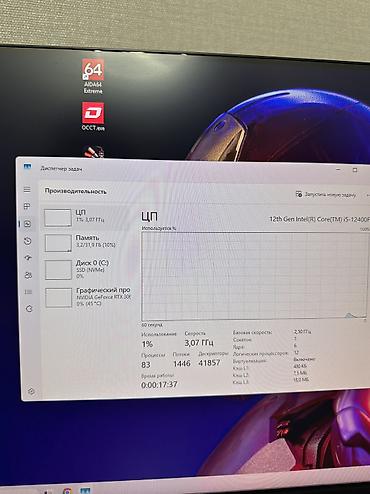The width and height of the screenshot is (370, 494).
Task: Go to the Processes page icon
Action: click(x=27, y=206)
